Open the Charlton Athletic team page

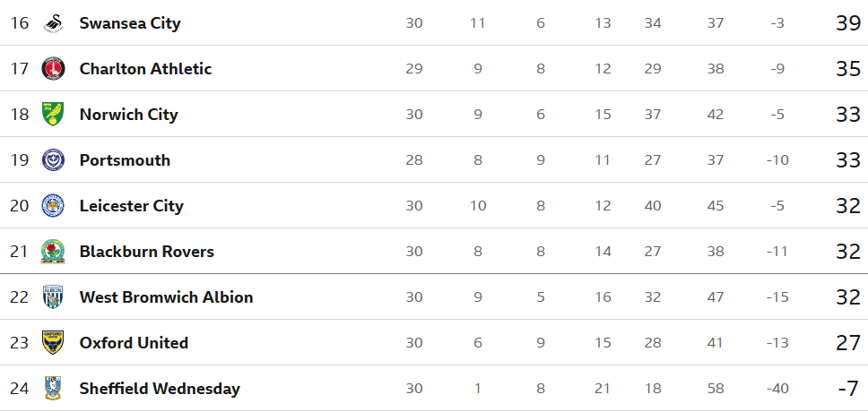145,69
